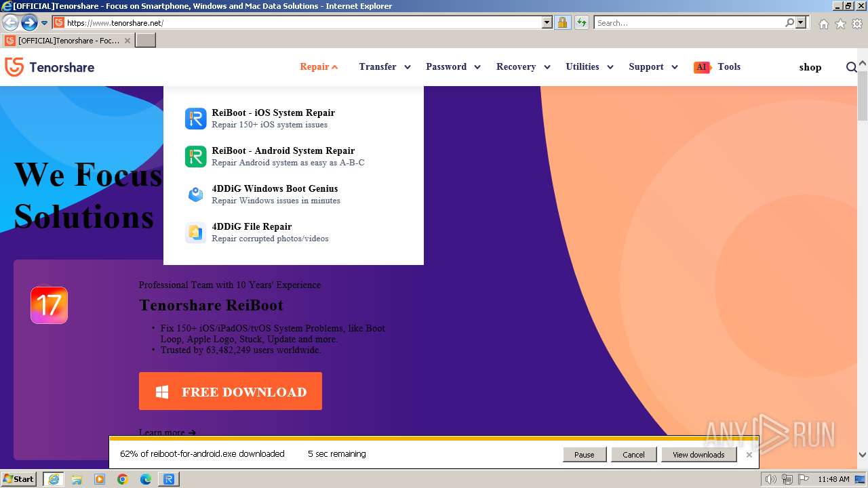Click the volume speaker tray icon

[x=770, y=479]
